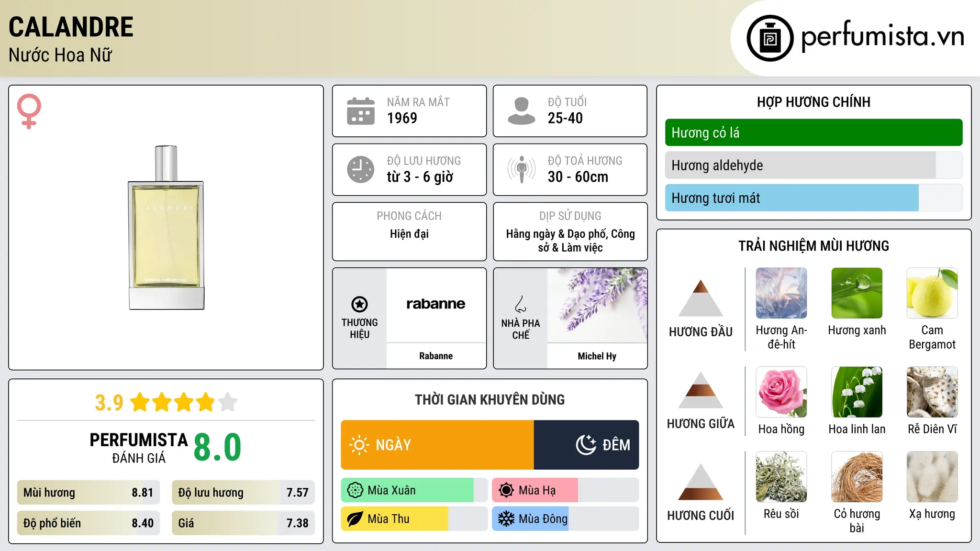980x551 pixels.
Task: Click the person icon beside Độ tuổi
Action: tap(522, 111)
